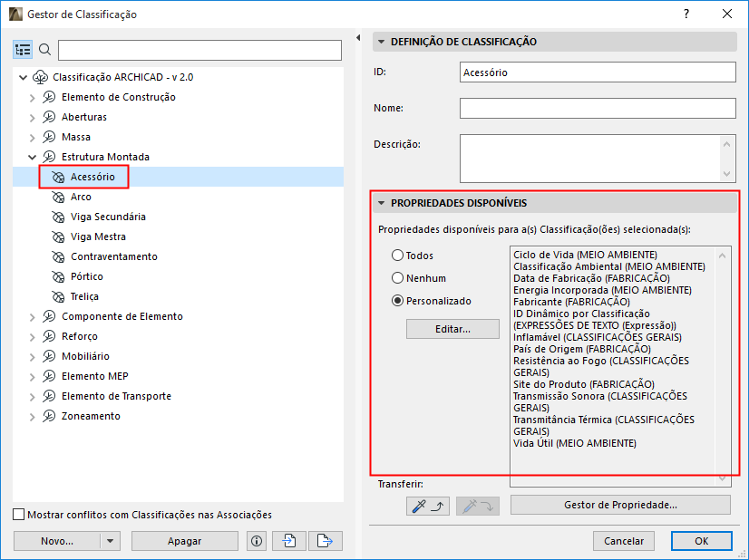Expand the Elemento MEP branch
This screenshot has width=749, height=560.
(x=32, y=377)
